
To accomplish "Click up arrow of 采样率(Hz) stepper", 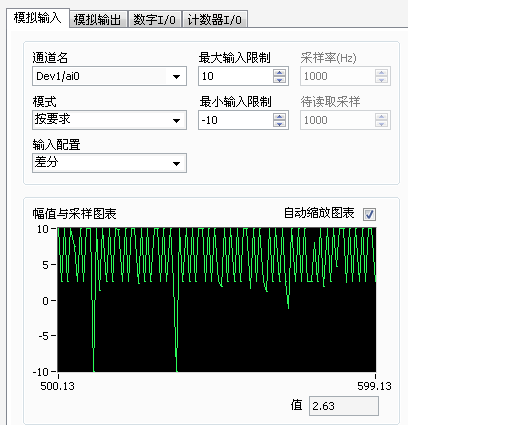I will (x=381, y=73).
